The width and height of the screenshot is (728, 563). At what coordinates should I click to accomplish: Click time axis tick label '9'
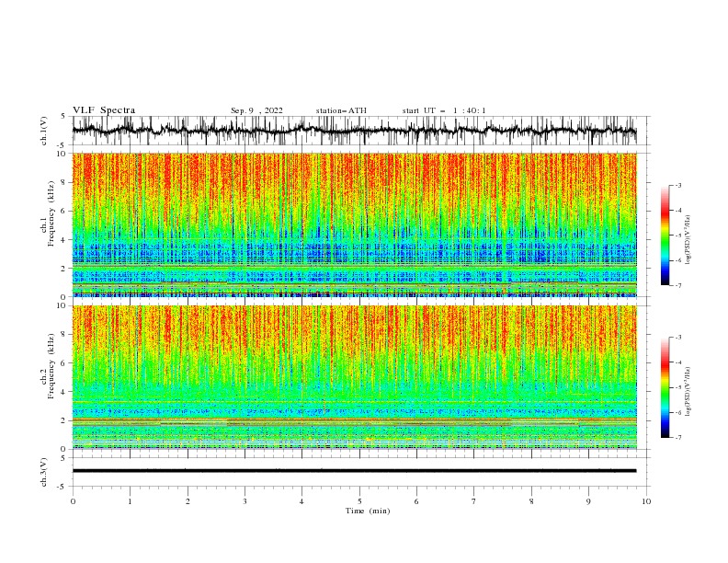588,501
